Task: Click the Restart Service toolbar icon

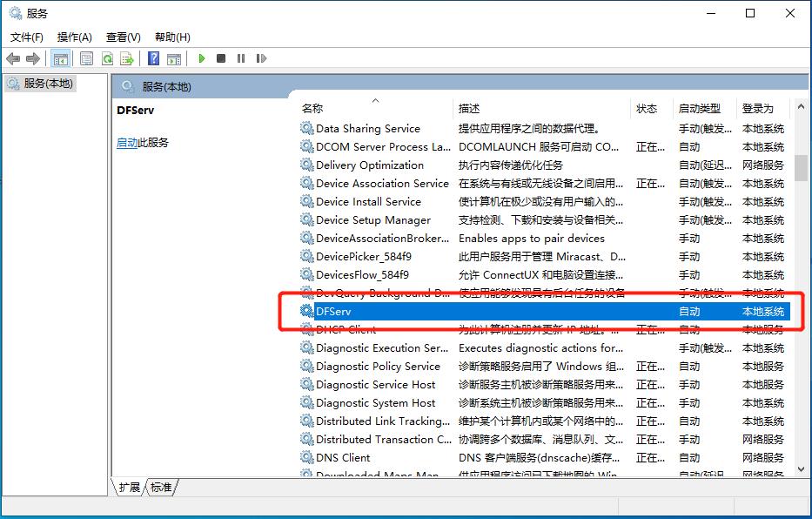Action: (259, 58)
